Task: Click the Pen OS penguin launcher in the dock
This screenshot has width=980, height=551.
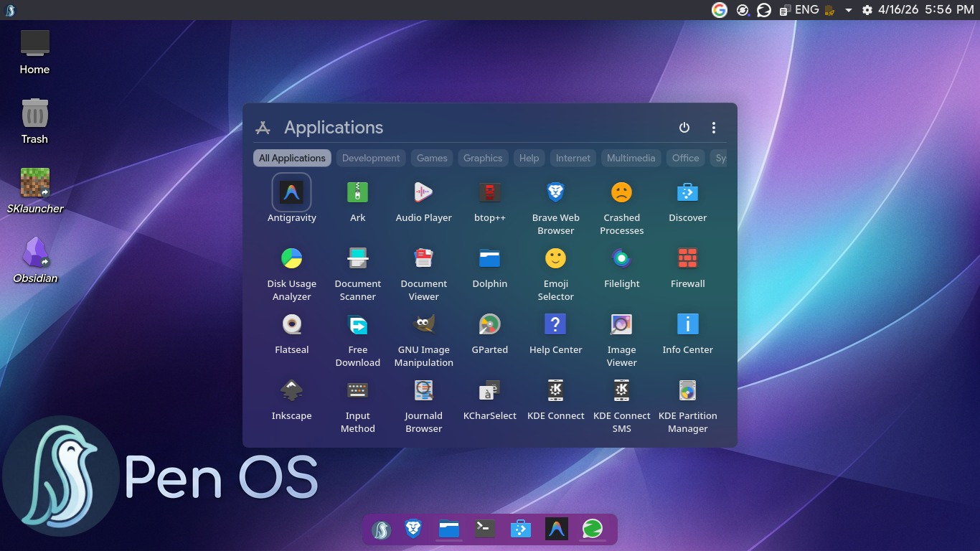Action: pos(380,529)
